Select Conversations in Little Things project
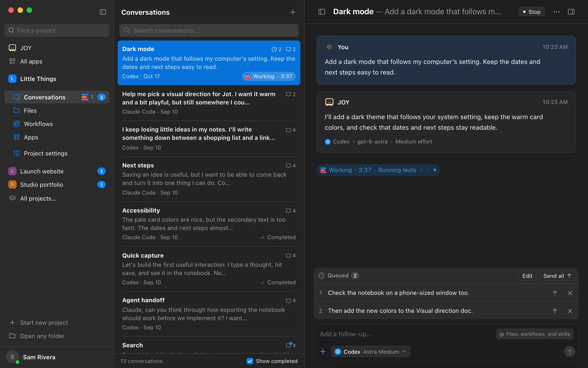Viewport: 588px width, 368px height. (57, 97)
